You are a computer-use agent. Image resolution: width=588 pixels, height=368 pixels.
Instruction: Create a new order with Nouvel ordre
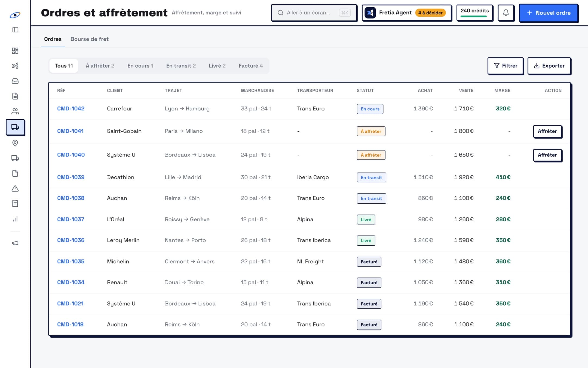549,13
